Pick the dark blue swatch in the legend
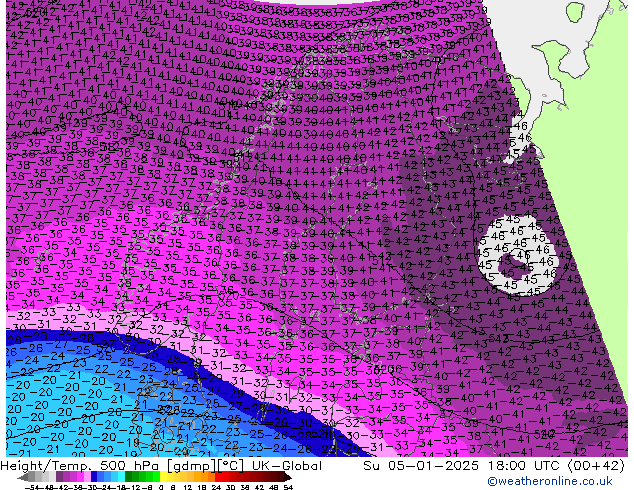 tap(94, 477)
